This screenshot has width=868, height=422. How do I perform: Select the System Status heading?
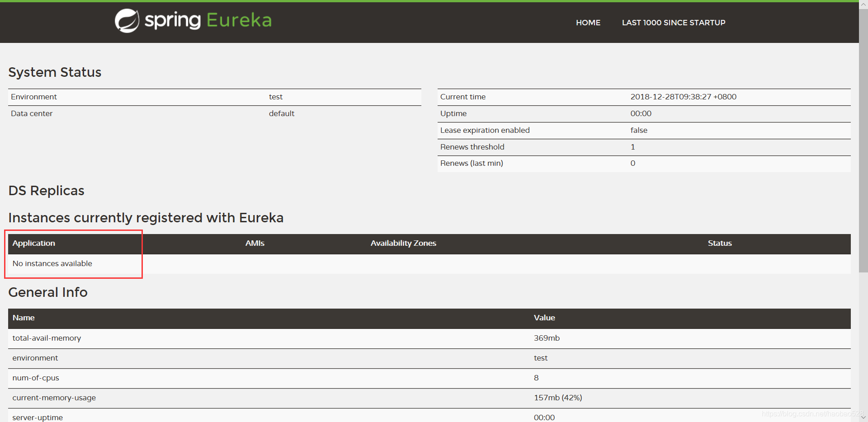point(55,72)
